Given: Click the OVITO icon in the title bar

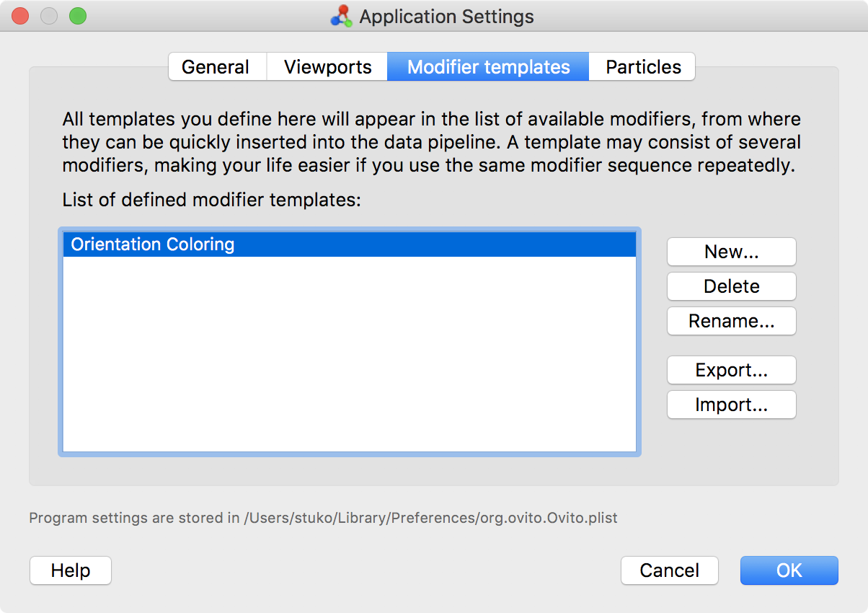Looking at the screenshot, I should point(341,16).
